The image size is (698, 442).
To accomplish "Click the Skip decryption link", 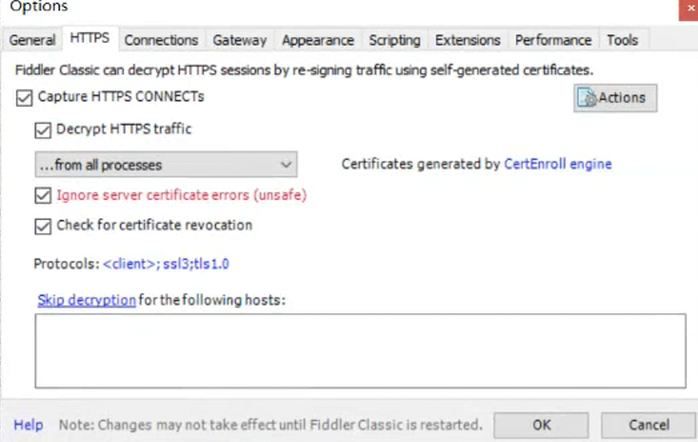I will 86,299.
